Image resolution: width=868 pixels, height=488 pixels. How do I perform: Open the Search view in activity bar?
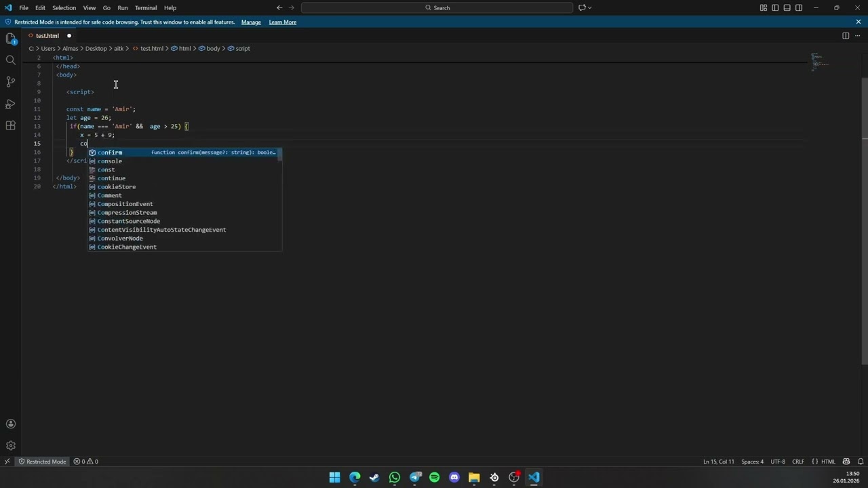(x=10, y=60)
